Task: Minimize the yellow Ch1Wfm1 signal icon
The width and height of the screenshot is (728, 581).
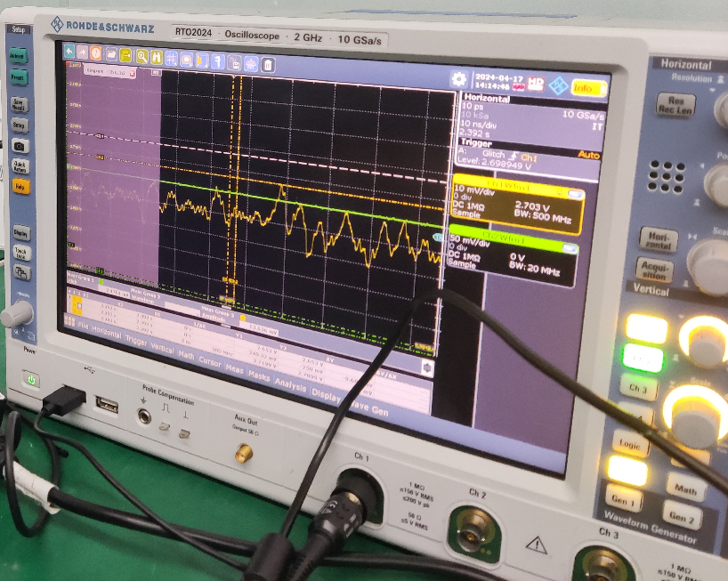Action: (x=575, y=195)
